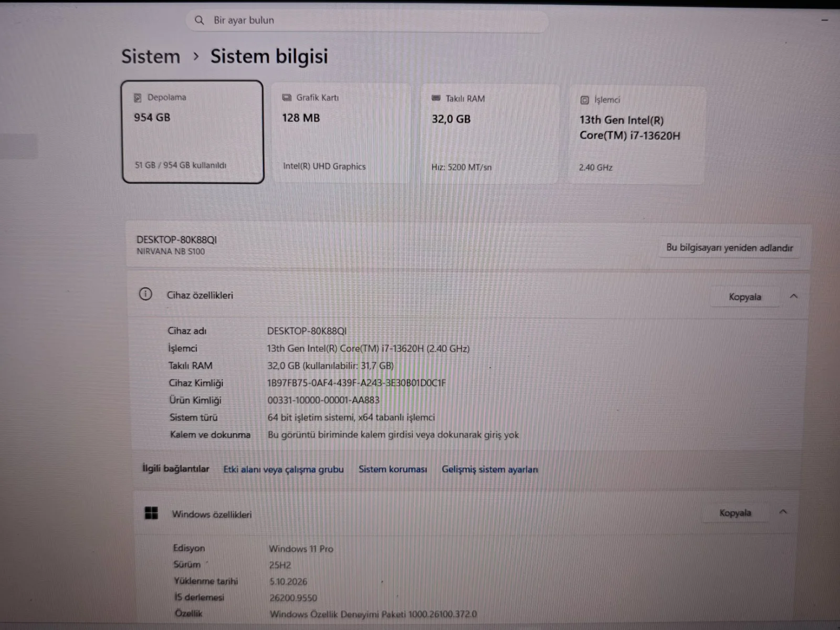The height and width of the screenshot is (630, 840).
Task: Copy Windows specs with Kopyala
Action: (735, 512)
